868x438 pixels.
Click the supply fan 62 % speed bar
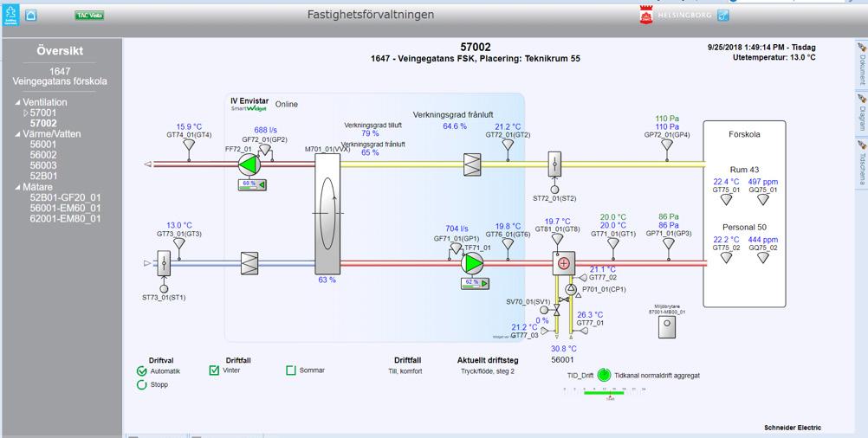(x=475, y=284)
